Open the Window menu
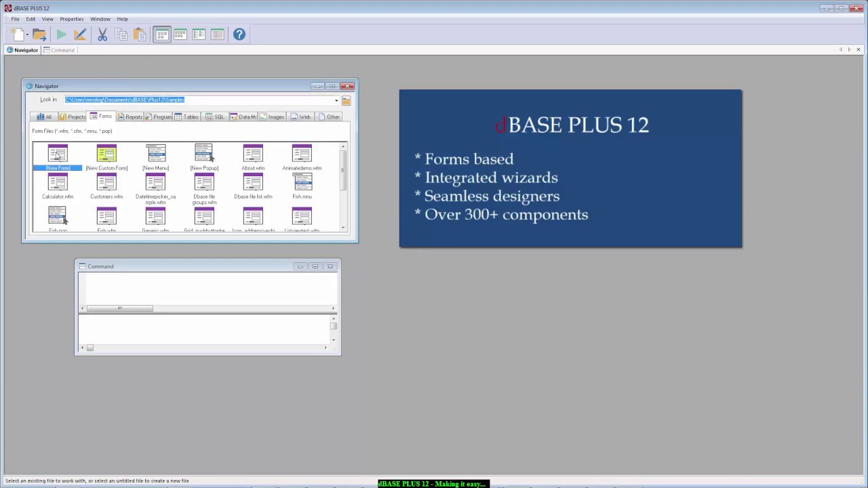The height and width of the screenshot is (488, 868). tap(100, 19)
